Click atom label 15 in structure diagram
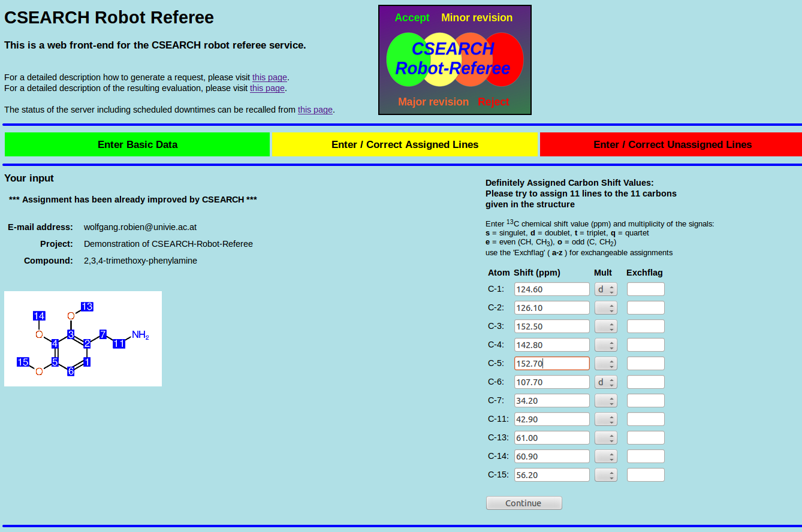The width and height of the screenshot is (802, 532). point(23,362)
